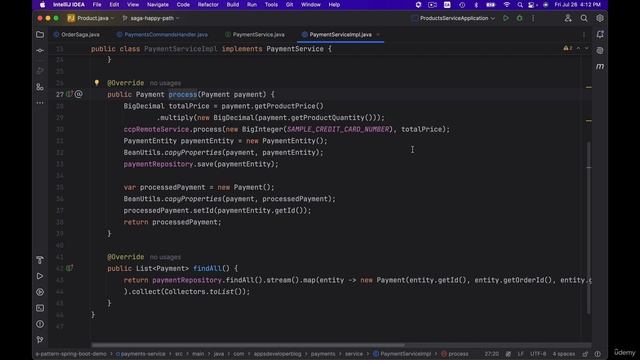The image size is (640, 360).
Task: Open the Structure tool window in left sidebar
Action: click(40, 87)
